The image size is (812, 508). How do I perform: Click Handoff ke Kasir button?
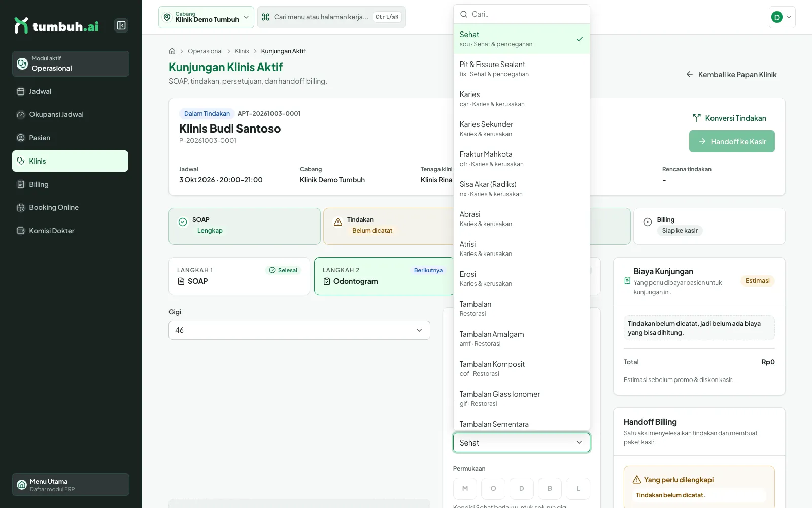(x=732, y=141)
